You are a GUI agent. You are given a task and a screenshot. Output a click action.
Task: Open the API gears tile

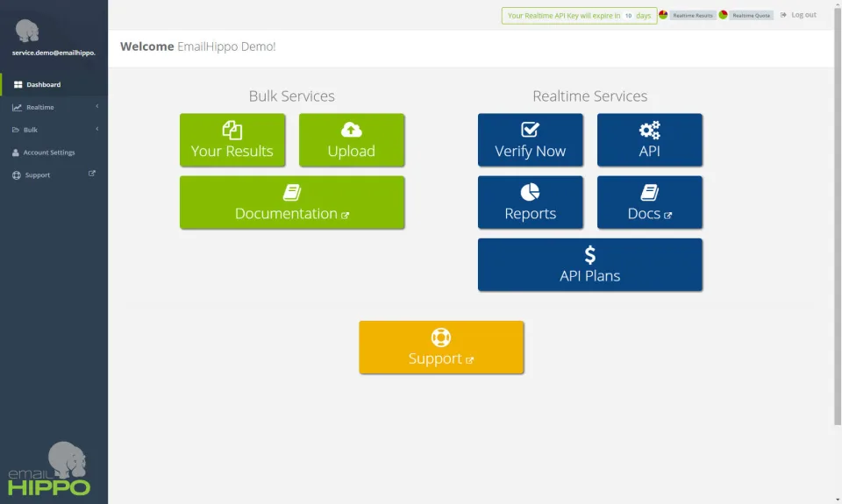tap(649, 139)
